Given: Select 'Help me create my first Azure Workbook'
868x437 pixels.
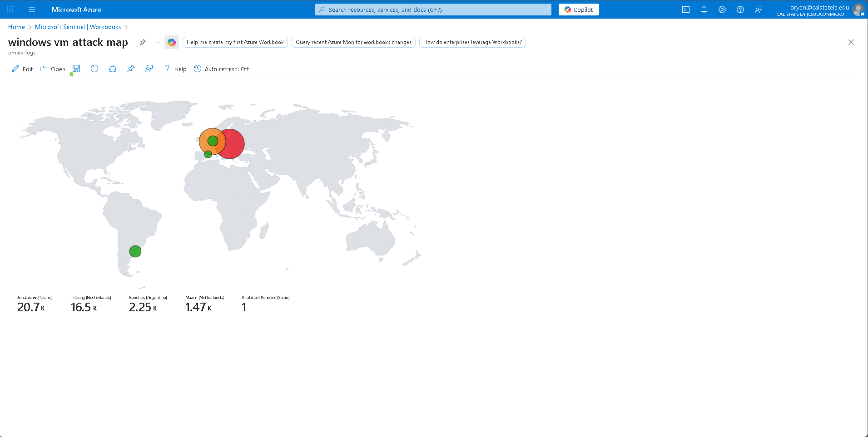Looking at the screenshot, I should [235, 42].
